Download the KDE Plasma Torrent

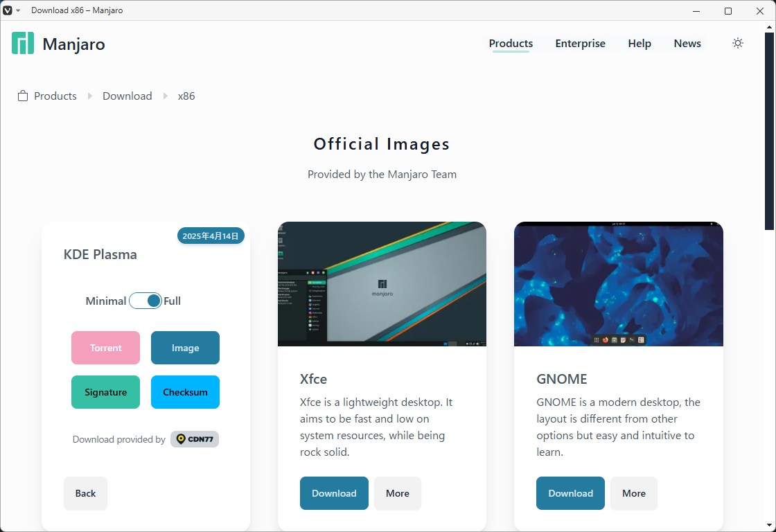click(x=105, y=348)
